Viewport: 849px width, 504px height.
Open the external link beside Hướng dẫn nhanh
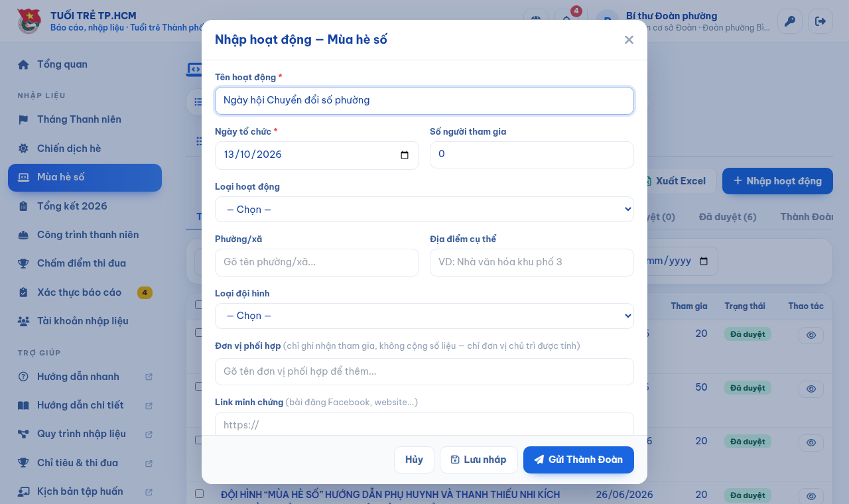149,377
